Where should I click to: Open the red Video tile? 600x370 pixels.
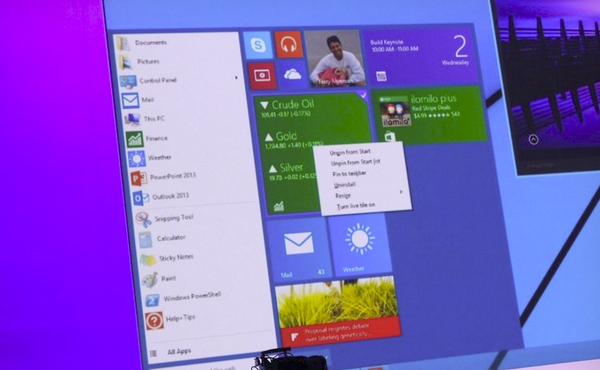point(262,76)
